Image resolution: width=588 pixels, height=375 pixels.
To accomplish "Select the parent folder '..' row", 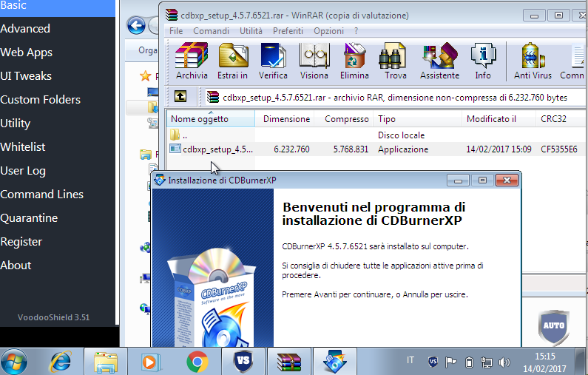I will click(375, 135).
